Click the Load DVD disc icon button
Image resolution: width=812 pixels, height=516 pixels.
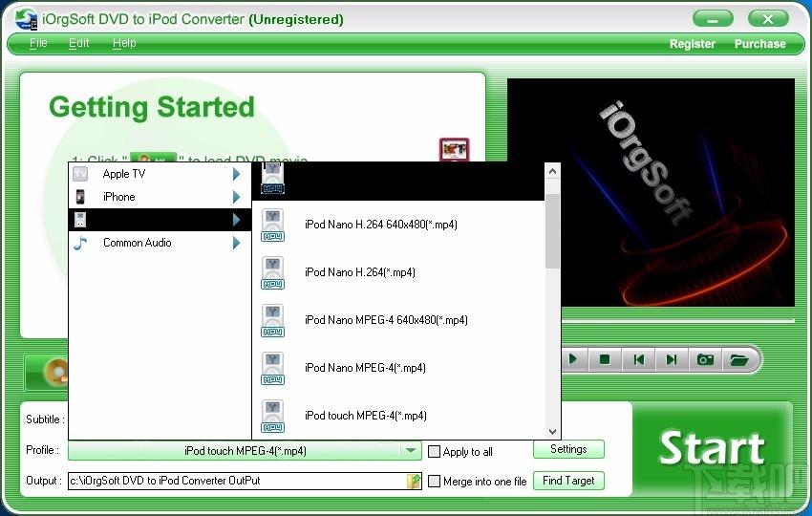coord(48,372)
